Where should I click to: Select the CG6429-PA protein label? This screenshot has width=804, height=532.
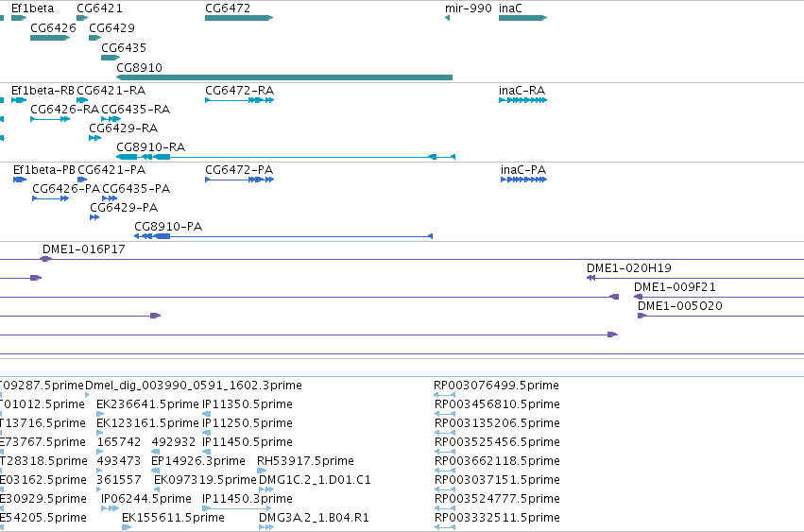124,208
